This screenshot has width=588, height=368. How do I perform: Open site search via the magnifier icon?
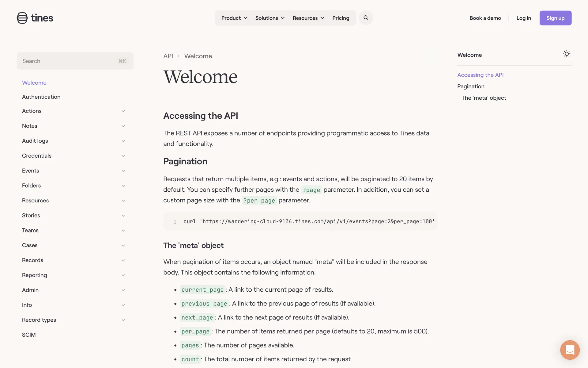coord(366,18)
